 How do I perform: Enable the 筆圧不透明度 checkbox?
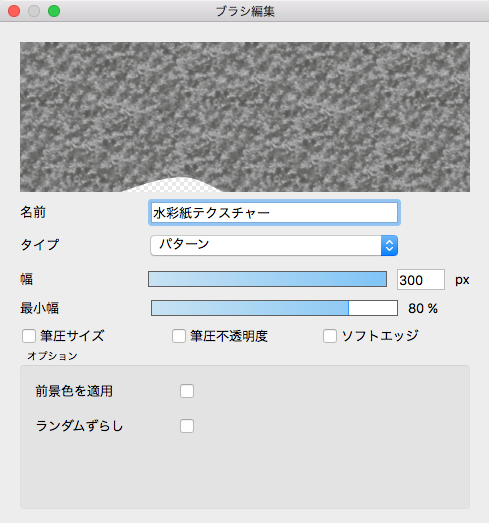[x=179, y=336]
